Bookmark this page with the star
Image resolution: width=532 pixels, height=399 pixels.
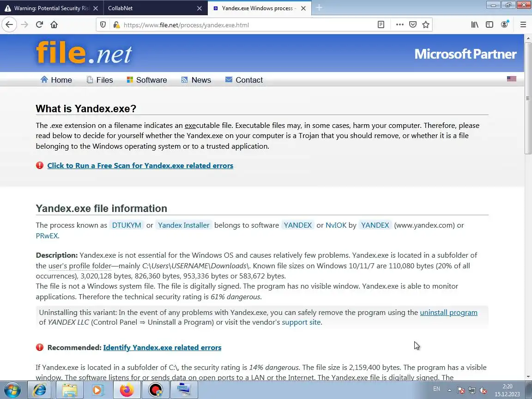(426, 24)
